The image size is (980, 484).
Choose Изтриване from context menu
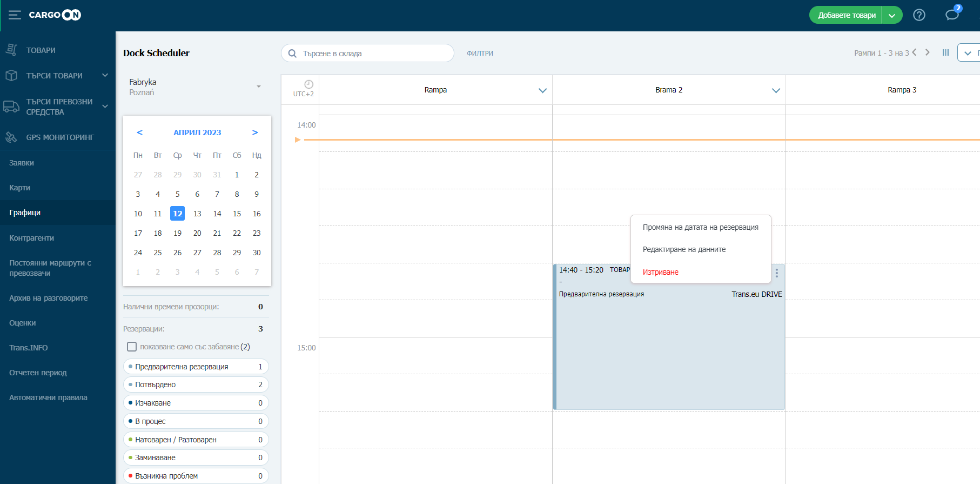coord(701,272)
